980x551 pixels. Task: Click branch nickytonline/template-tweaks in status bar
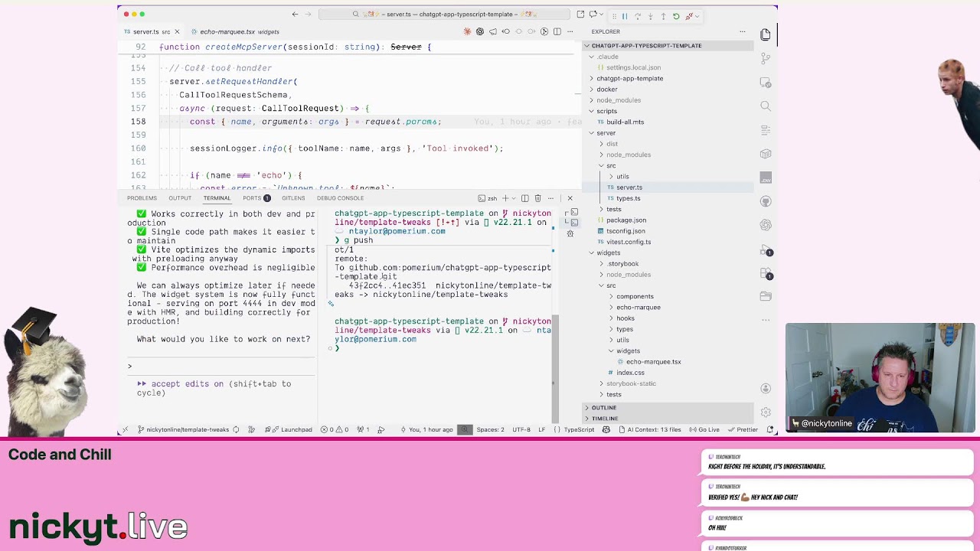click(x=183, y=430)
